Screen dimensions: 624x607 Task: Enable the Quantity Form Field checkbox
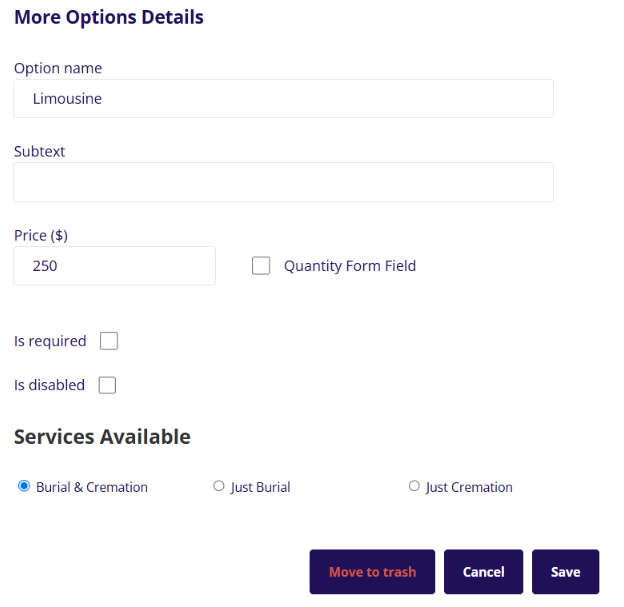261,266
